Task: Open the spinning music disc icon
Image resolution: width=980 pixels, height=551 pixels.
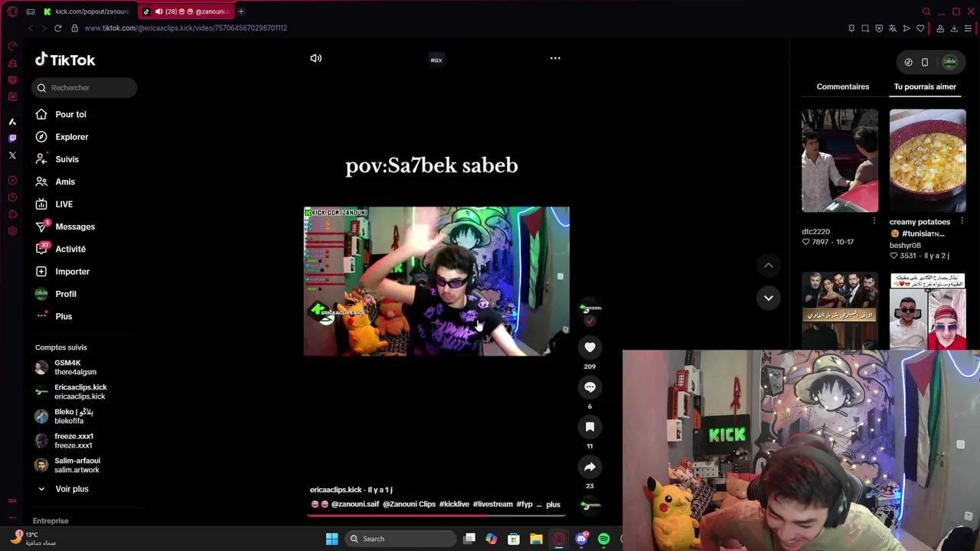Action: 590,505
